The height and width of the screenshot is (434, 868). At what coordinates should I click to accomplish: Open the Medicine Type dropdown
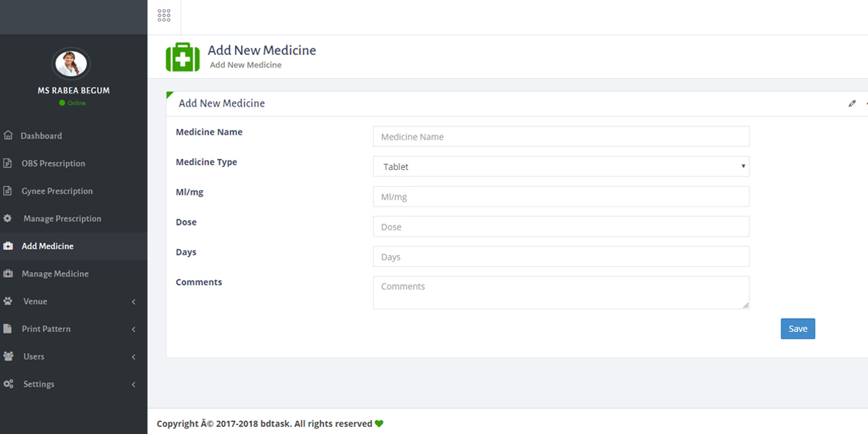(x=561, y=166)
